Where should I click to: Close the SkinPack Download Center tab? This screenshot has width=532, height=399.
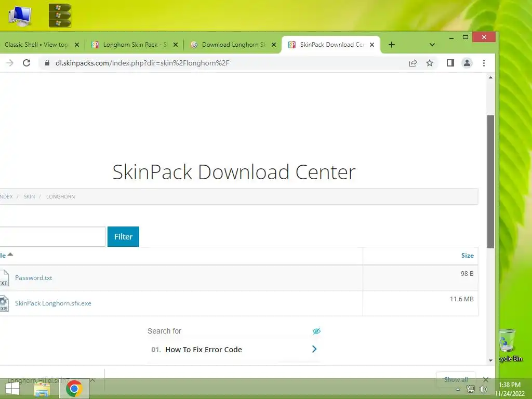(x=372, y=45)
